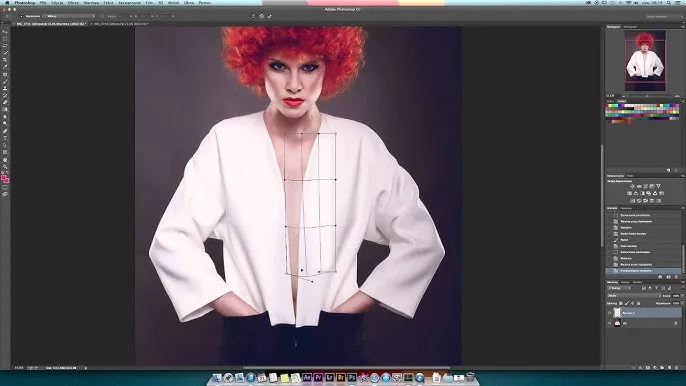Hide the Tło background layer
Image resolution: width=686 pixels, height=386 pixels.
click(x=609, y=323)
